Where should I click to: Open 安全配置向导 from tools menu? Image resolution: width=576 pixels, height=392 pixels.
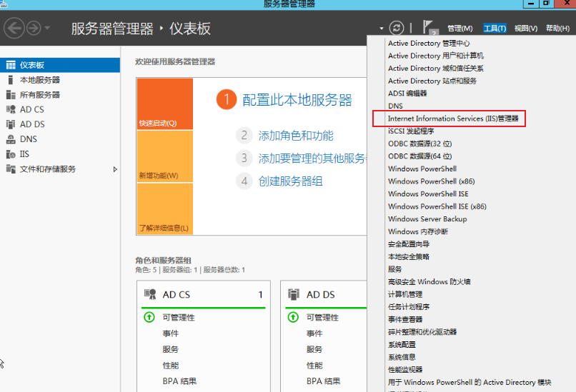[x=409, y=244]
